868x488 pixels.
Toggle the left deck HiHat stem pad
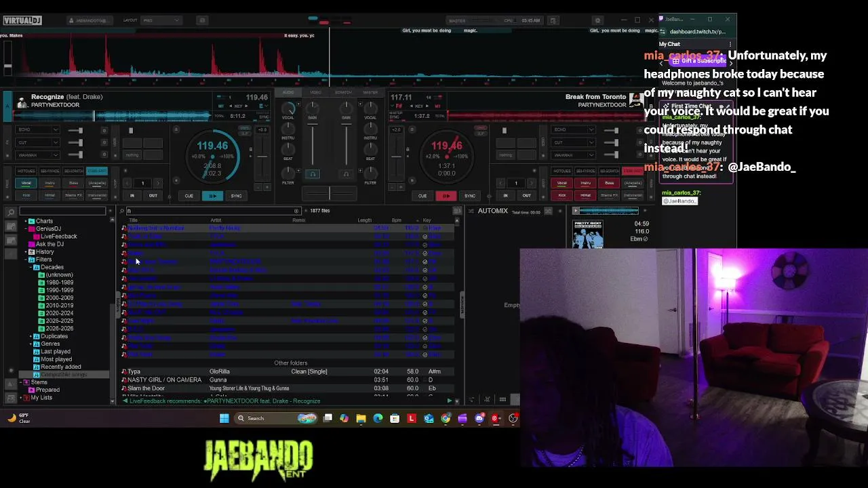click(50, 195)
